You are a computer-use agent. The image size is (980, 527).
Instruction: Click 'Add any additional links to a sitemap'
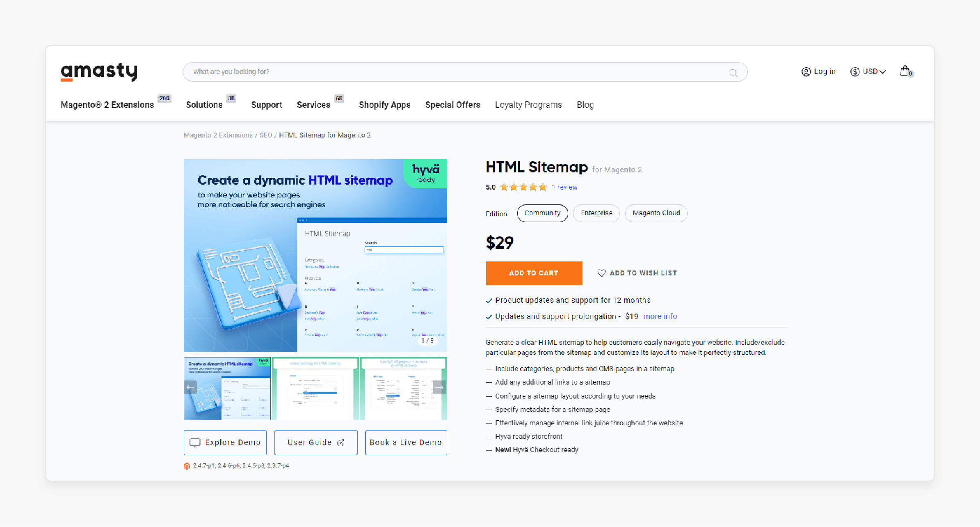click(x=553, y=382)
